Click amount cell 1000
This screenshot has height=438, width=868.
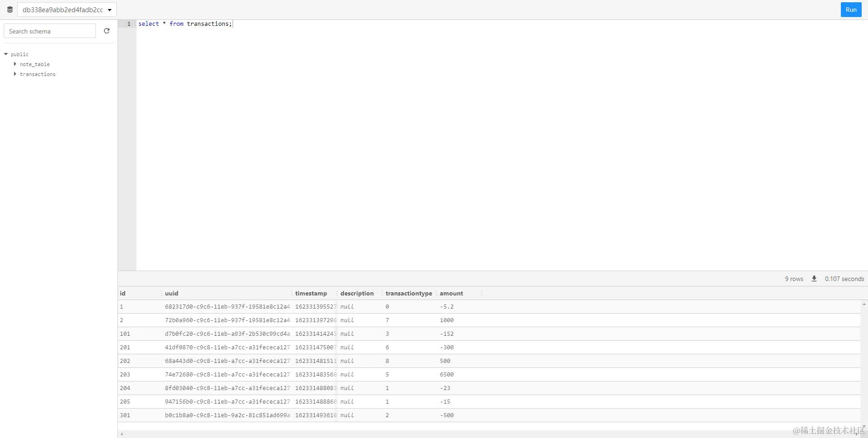[x=447, y=320]
